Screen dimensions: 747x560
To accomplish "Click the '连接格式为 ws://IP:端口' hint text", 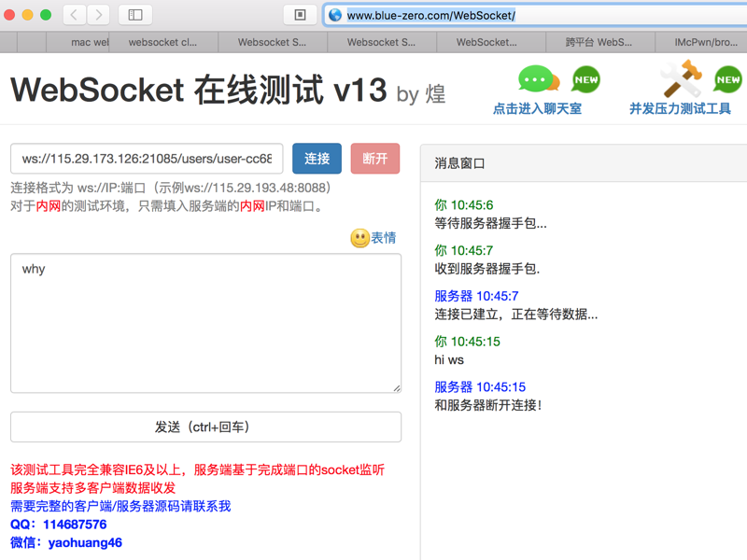I will [171, 188].
